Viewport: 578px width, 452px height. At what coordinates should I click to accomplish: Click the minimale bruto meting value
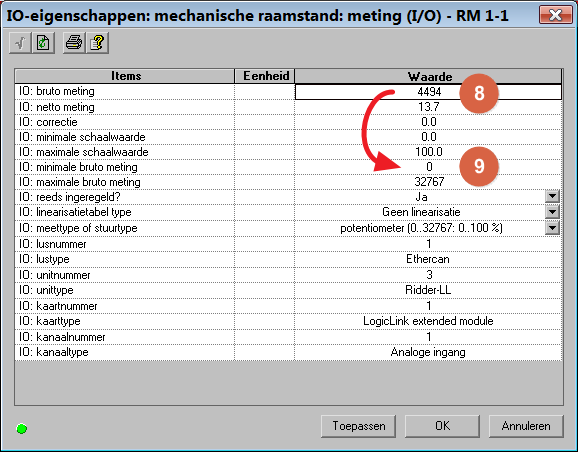428,167
